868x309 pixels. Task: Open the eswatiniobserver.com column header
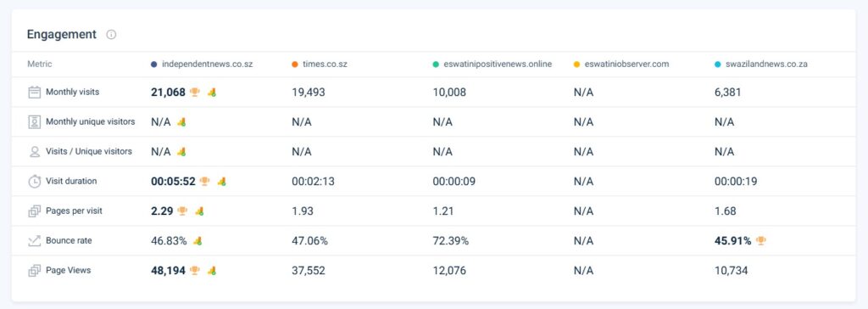[626, 65]
